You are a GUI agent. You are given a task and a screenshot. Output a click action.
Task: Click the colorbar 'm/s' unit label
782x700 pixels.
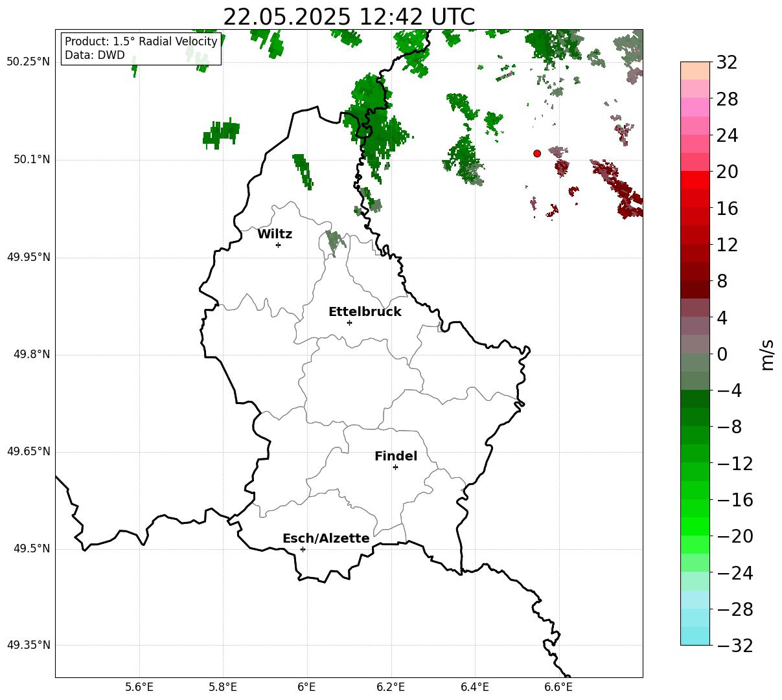(767, 354)
